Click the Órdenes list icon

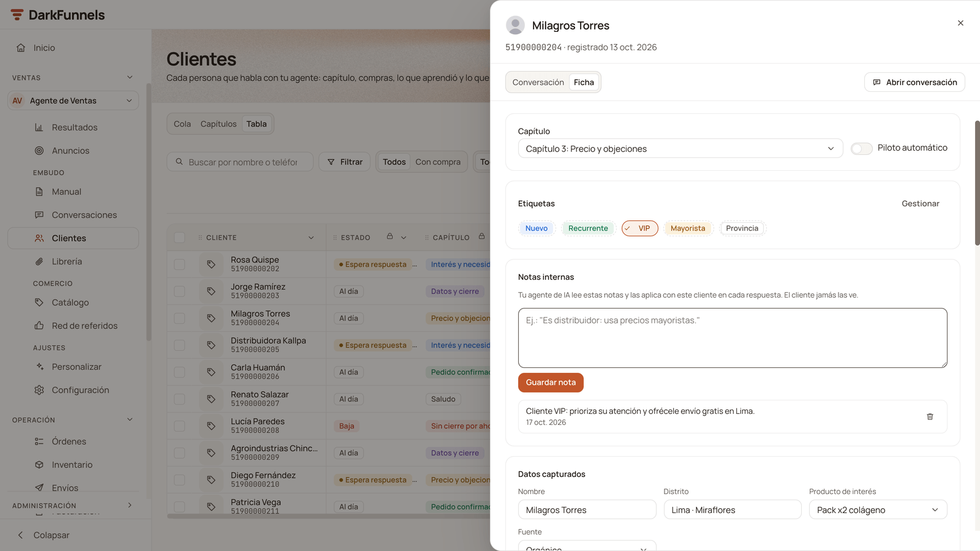39,441
